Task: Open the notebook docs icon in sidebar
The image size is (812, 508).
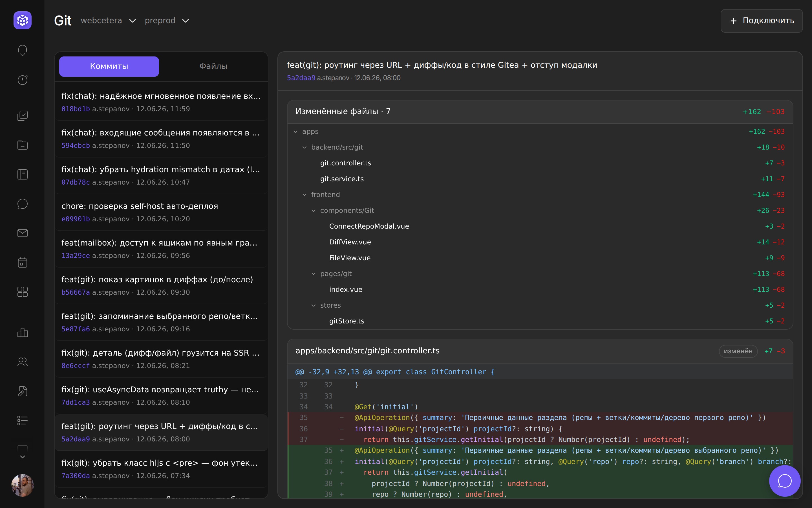Action: point(23,174)
